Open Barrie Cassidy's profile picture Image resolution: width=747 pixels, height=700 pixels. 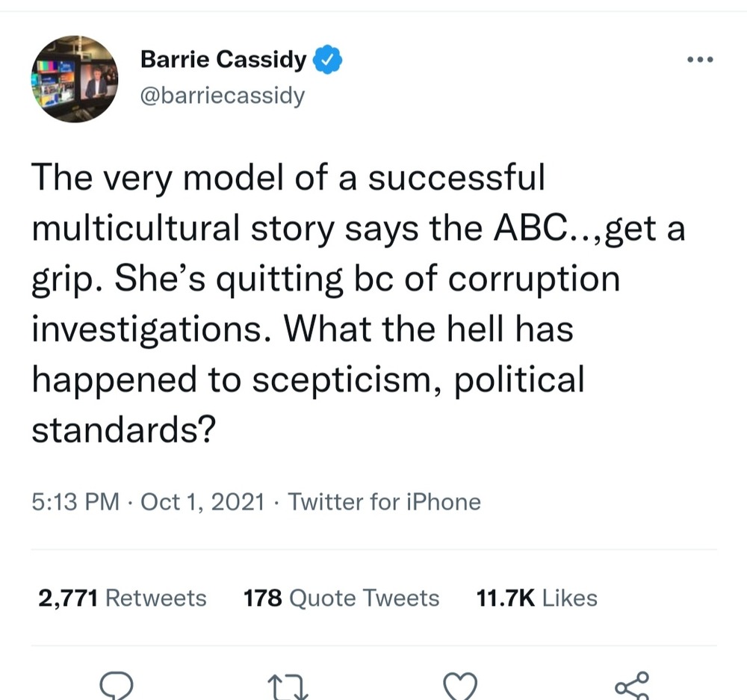(x=75, y=79)
